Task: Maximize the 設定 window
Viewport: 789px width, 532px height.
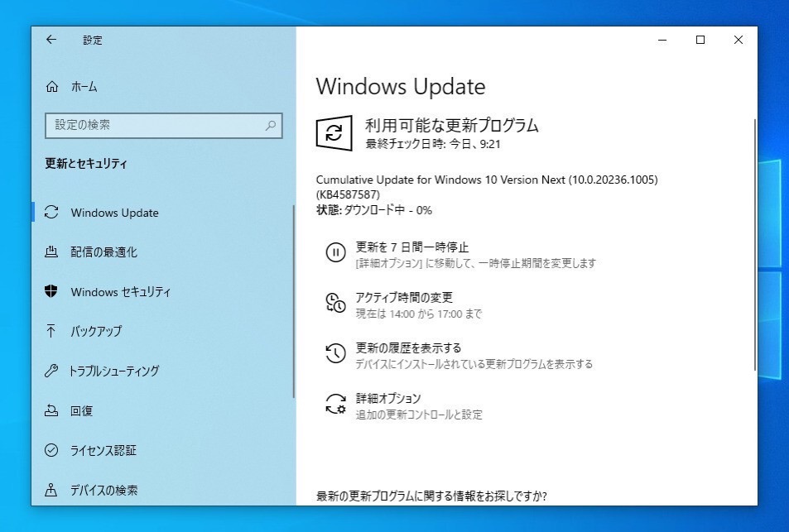Action: (x=700, y=40)
